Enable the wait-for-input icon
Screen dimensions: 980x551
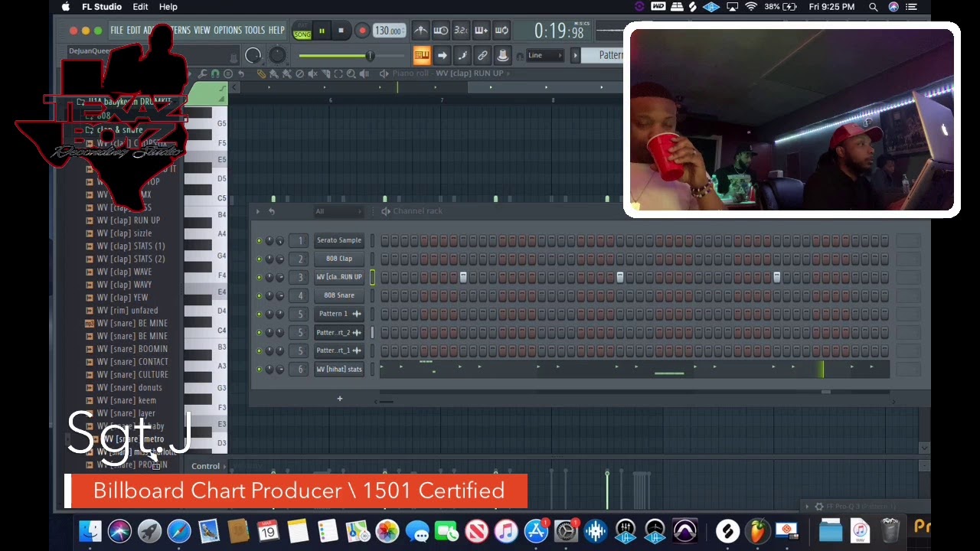[x=440, y=31]
